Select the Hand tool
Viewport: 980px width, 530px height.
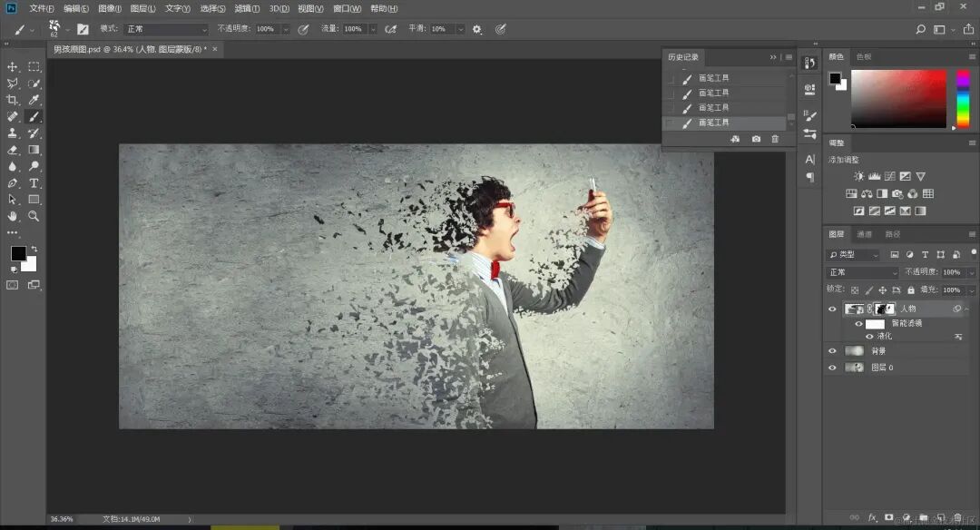(x=13, y=216)
